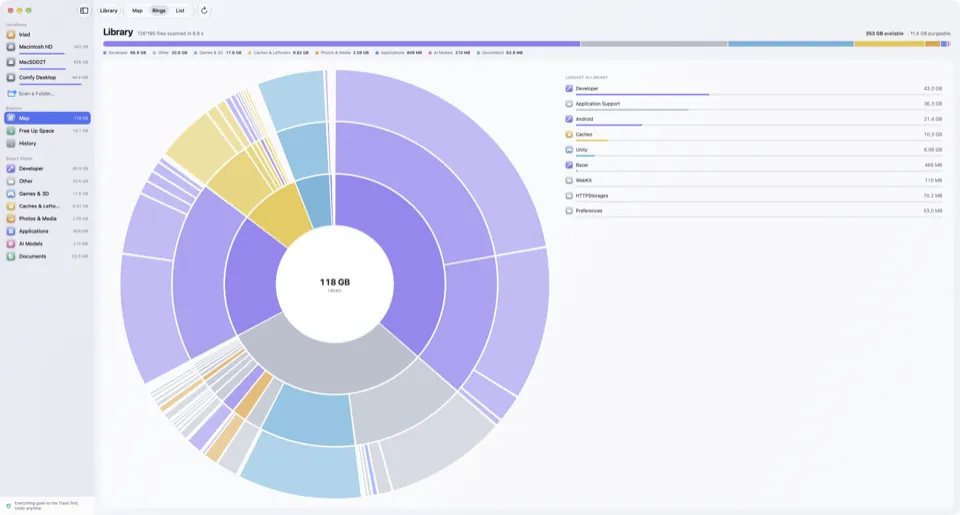
Task: Click the Other smart view icon
Action: pyautogui.click(x=10, y=181)
